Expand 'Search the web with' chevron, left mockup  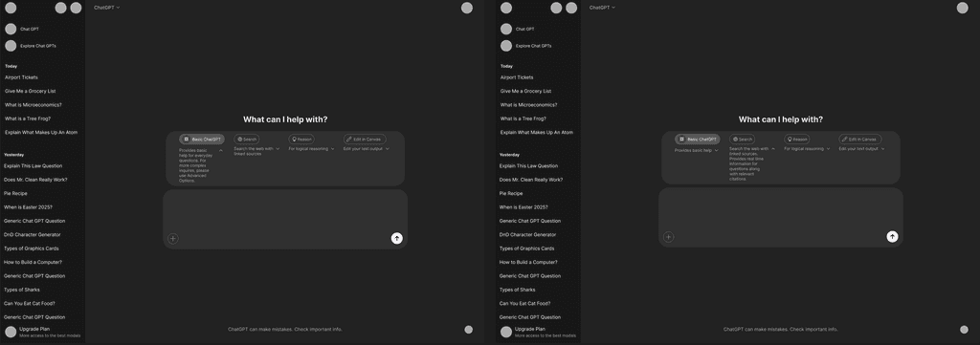click(x=278, y=149)
